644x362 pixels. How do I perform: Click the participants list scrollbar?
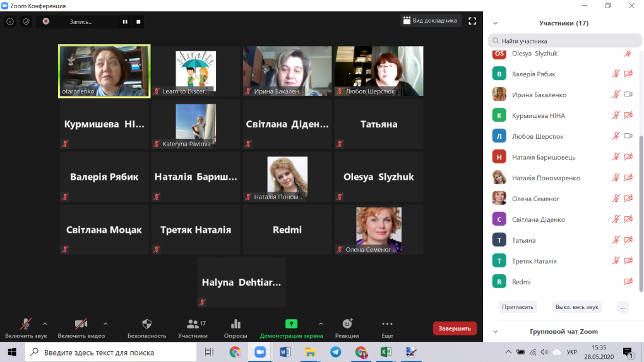coord(641,213)
